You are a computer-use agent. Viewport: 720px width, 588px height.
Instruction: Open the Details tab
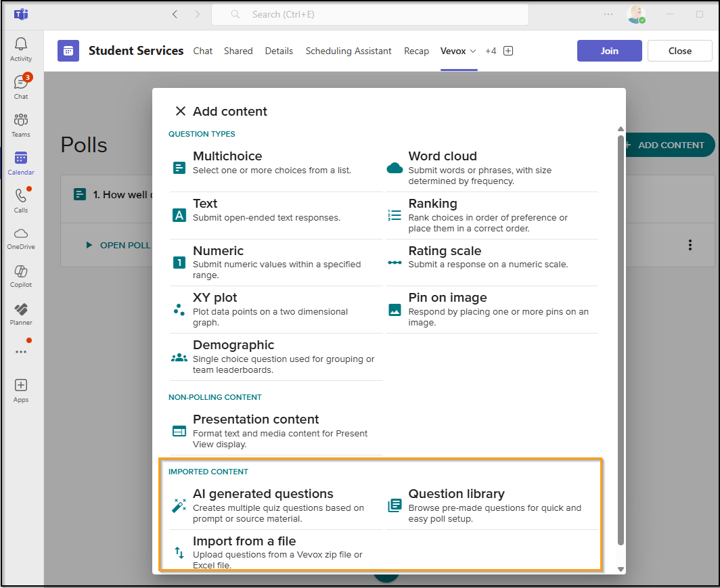[x=279, y=51]
